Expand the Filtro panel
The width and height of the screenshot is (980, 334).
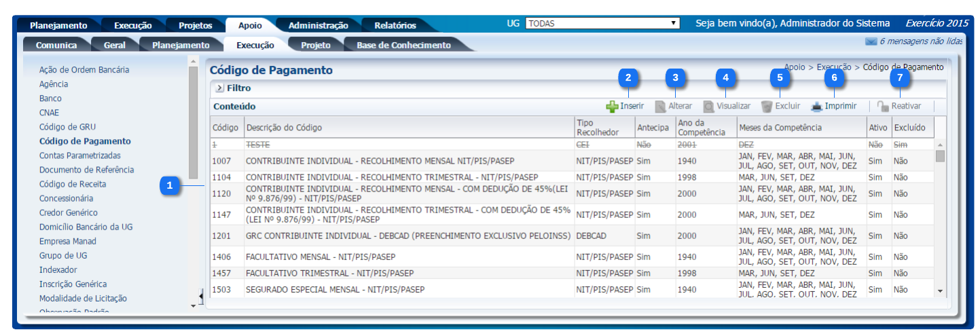coord(219,88)
